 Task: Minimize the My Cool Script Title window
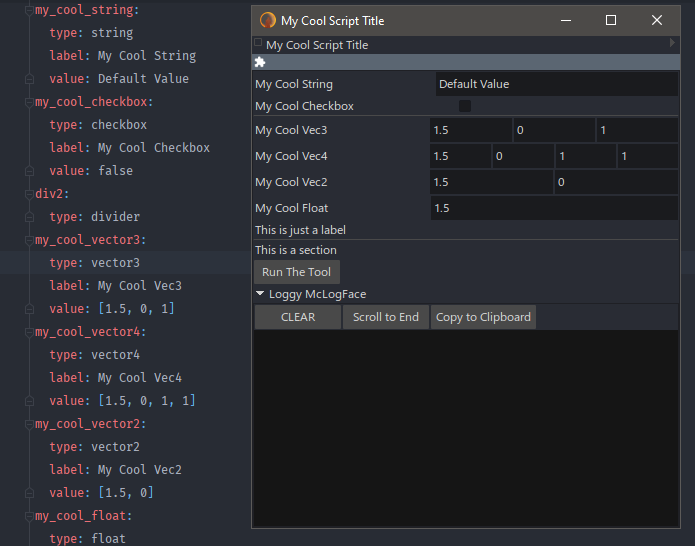click(565, 20)
